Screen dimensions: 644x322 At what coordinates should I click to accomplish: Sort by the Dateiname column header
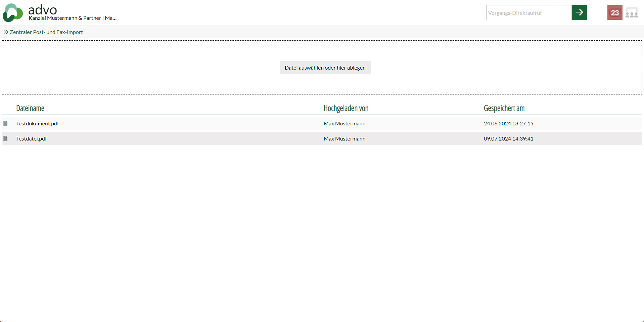point(30,108)
